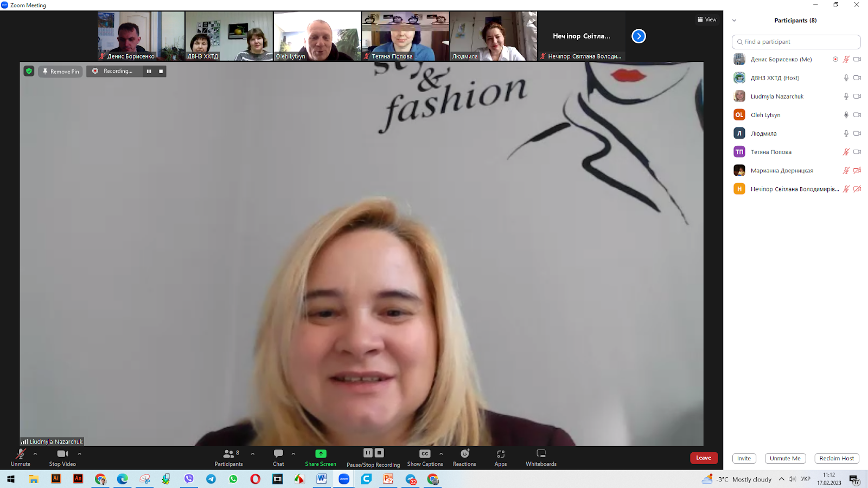Click the Find a participant search field
This screenshot has height=488, width=868.
(796, 42)
